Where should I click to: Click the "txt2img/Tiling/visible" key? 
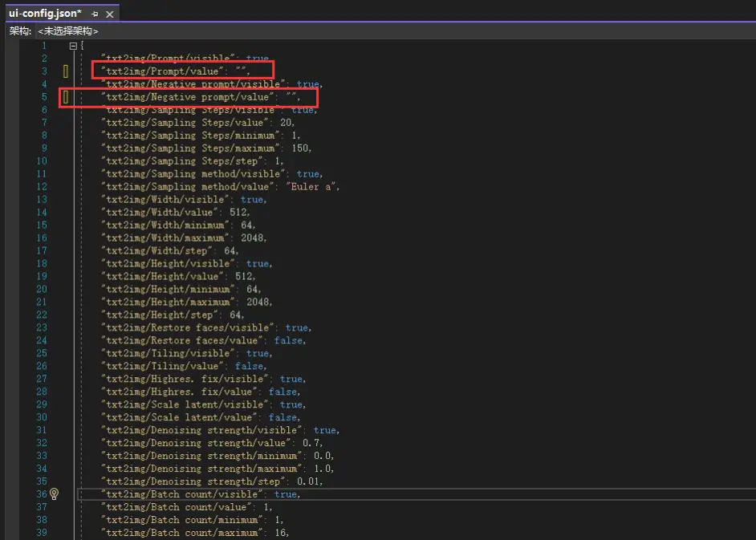point(168,353)
